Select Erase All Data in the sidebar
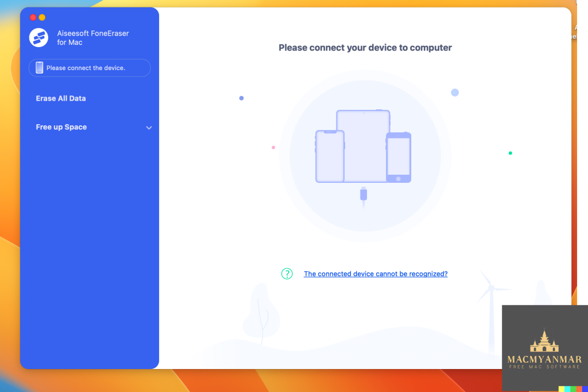 [x=61, y=98]
